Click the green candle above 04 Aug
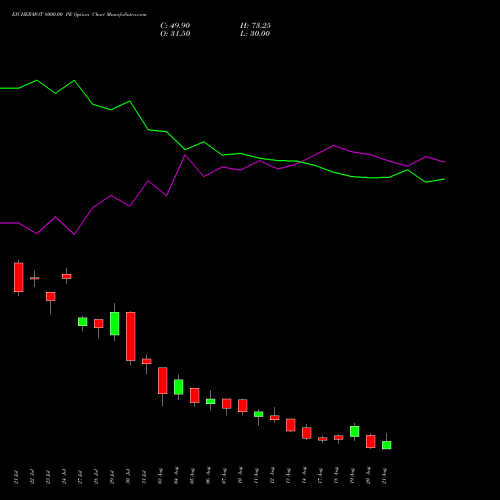The image size is (500, 500). pyautogui.click(x=179, y=387)
